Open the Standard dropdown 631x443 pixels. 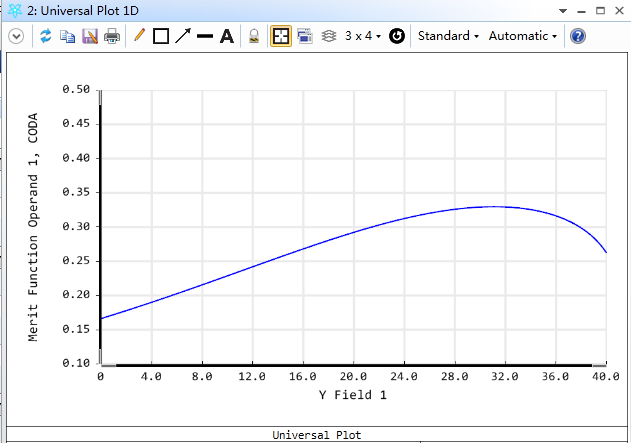click(x=448, y=36)
